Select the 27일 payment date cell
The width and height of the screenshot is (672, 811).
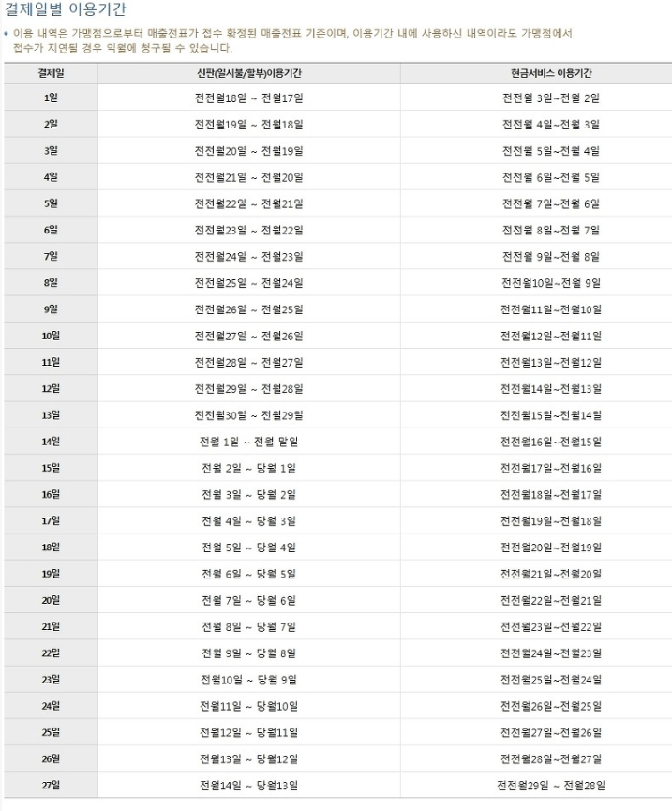[x=51, y=785]
